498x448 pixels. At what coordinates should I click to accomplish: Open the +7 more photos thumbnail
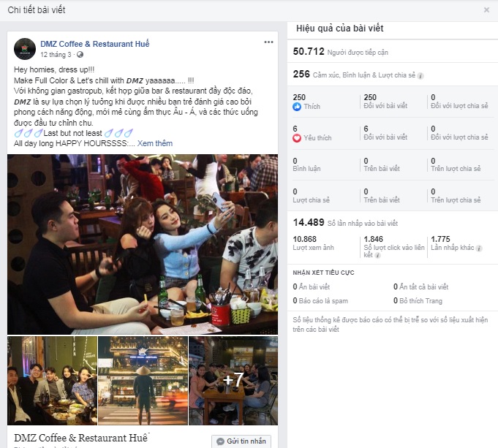(x=233, y=380)
